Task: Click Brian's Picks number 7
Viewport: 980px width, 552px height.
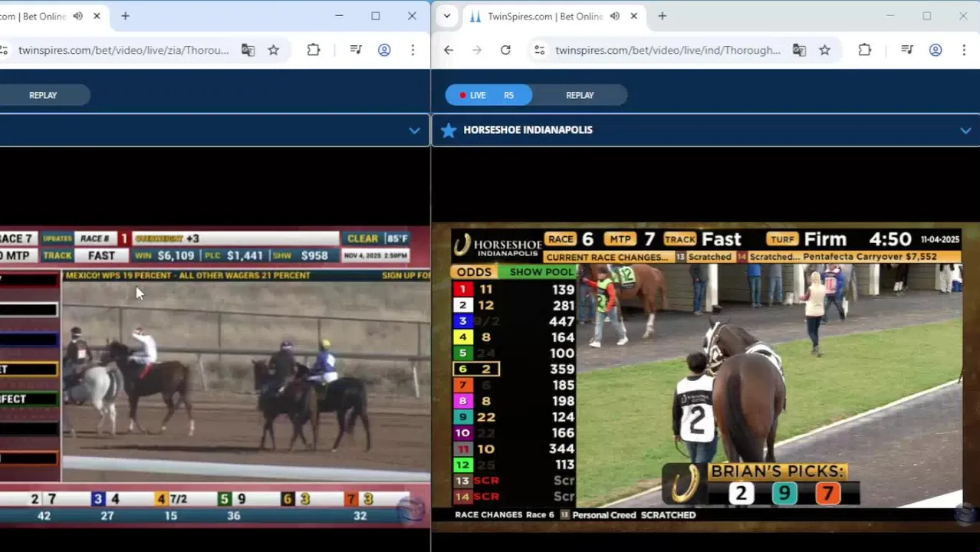Action: pos(827,493)
